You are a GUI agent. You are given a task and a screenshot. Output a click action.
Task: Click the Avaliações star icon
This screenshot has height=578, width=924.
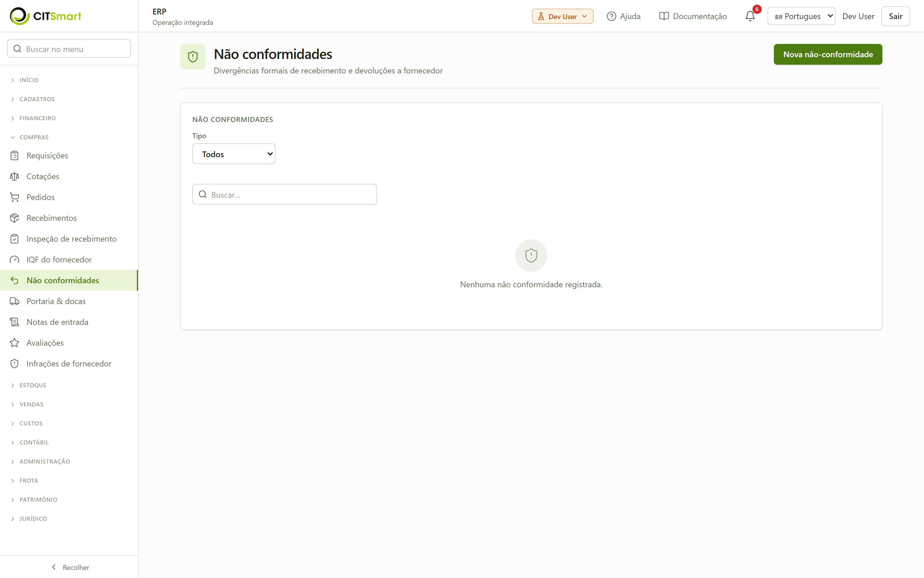(14, 343)
